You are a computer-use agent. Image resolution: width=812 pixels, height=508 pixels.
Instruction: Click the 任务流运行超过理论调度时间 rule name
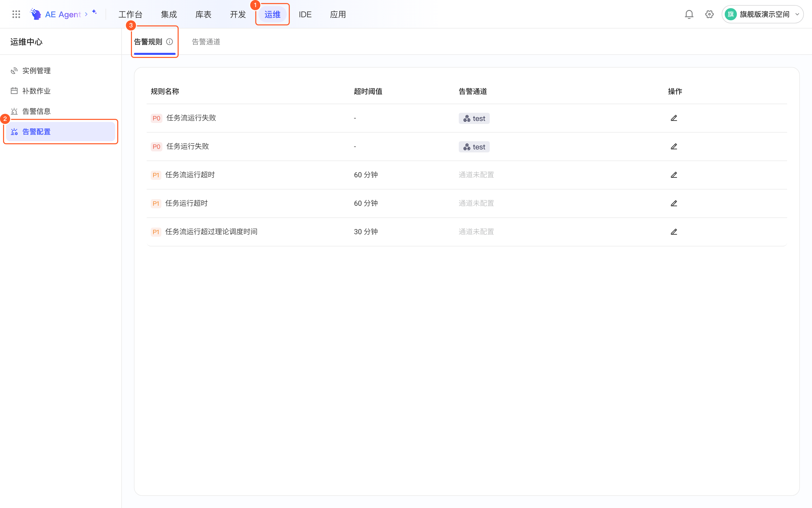click(x=211, y=232)
